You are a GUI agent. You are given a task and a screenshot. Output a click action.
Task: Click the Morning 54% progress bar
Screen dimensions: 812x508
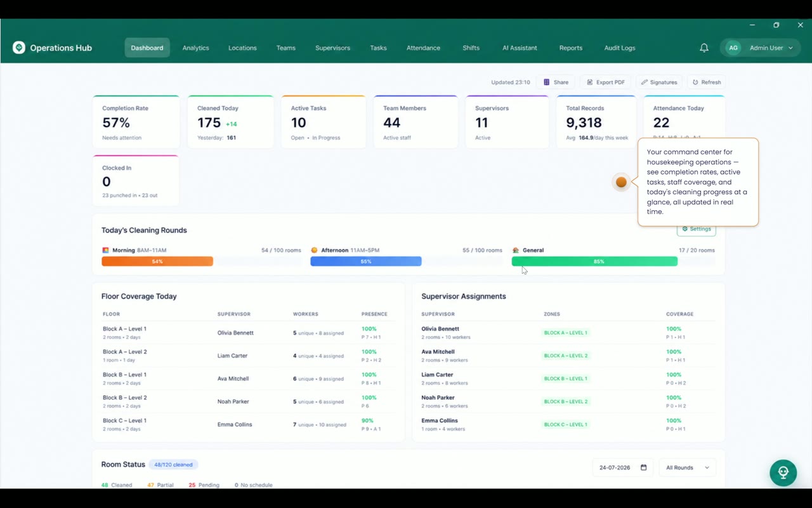(157, 261)
